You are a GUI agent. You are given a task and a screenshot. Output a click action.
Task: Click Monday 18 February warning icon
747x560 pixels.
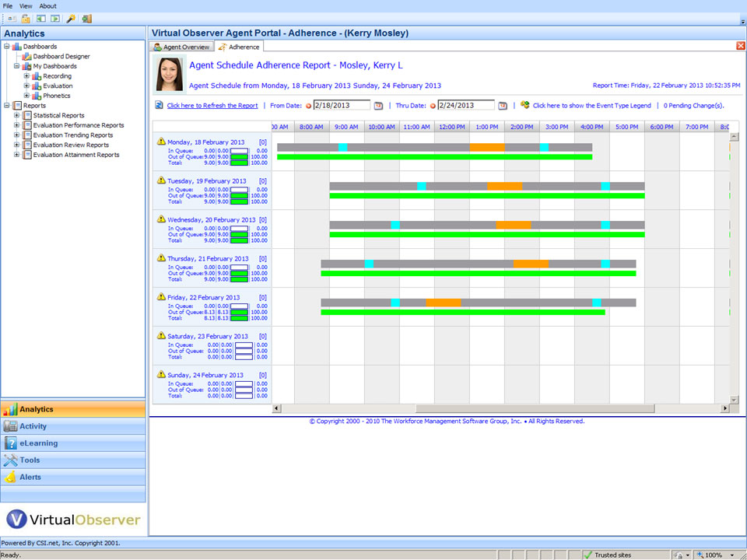pos(162,141)
